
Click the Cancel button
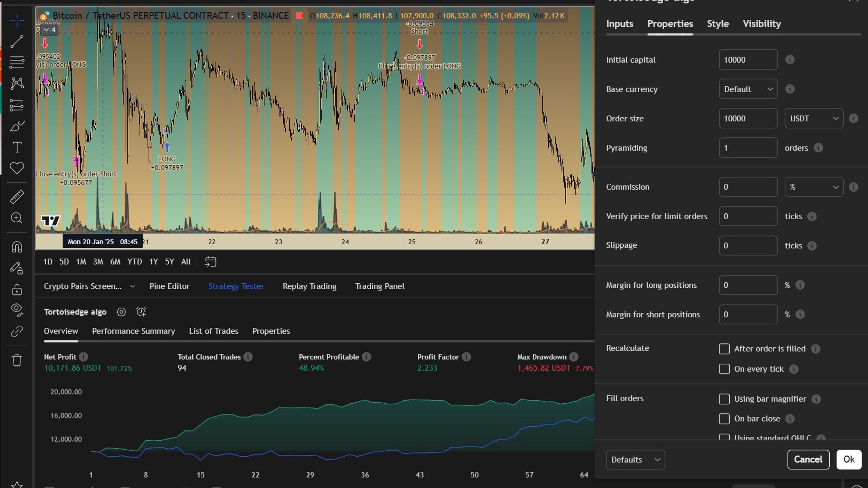pyautogui.click(x=808, y=460)
